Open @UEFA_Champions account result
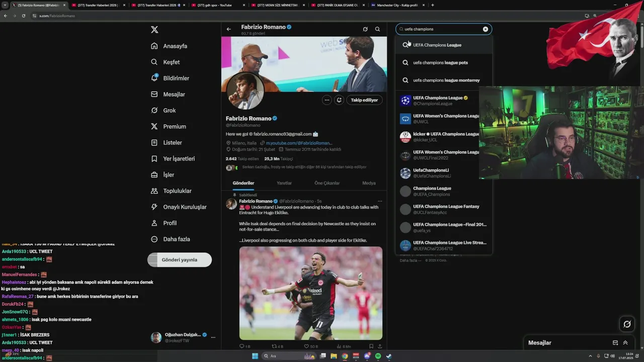The height and width of the screenshot is (362, 644). point(443,191)
